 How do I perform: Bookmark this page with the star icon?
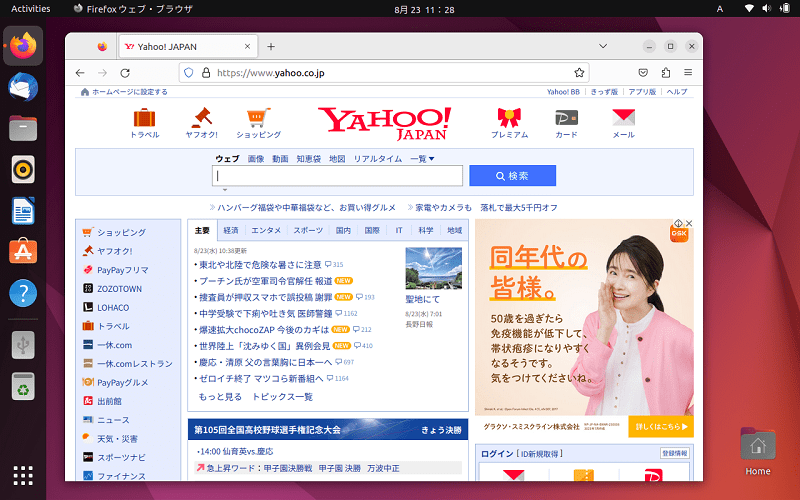click(579, 73)
